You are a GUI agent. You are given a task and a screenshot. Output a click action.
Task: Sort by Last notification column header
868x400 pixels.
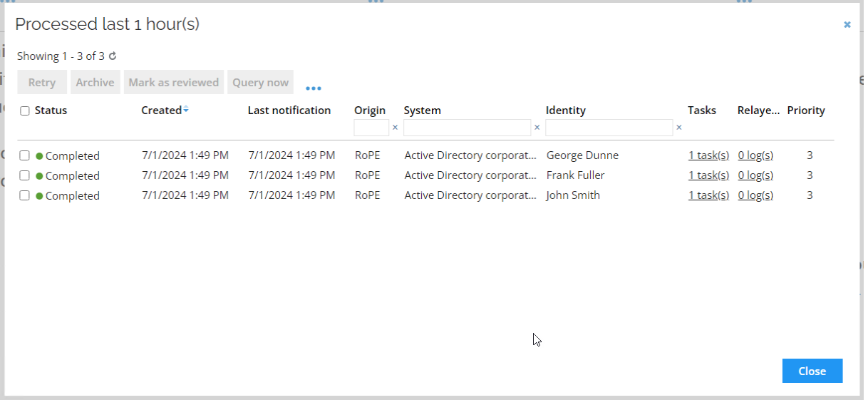[289, 111]
